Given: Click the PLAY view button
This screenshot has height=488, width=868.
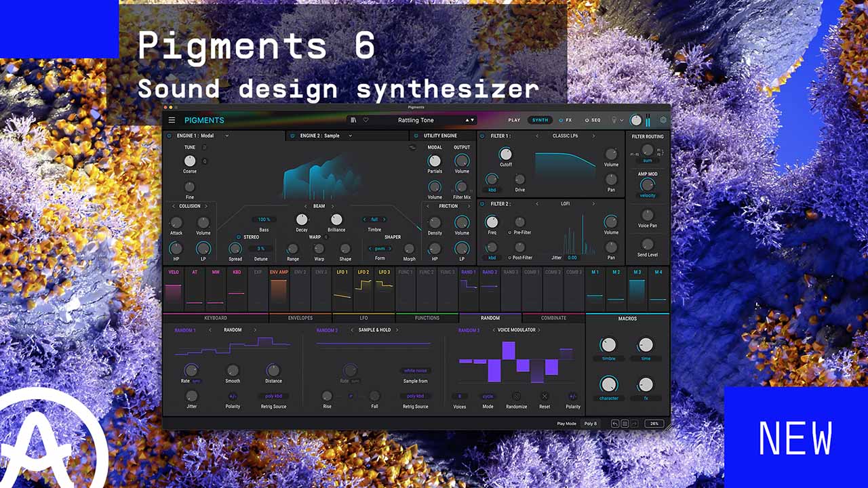Looking at the screenshot, I should coord(514,120).
